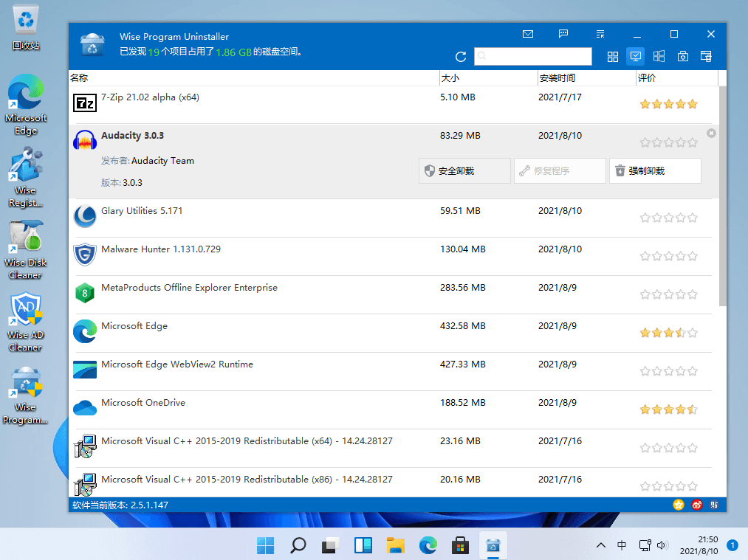Select Windows store apps view icon
748x560 pixels.
click(x=659, y=56)
